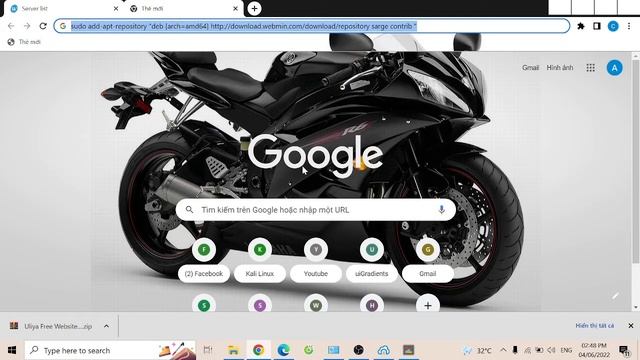Click the magnifier icon in search box
640x360 pixels.
click(189, 210)
